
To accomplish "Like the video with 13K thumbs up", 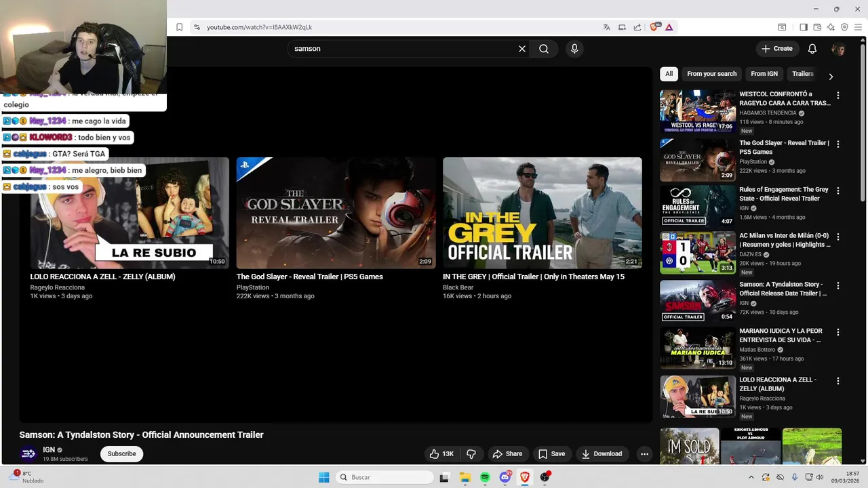I will [x=441, y=454].
